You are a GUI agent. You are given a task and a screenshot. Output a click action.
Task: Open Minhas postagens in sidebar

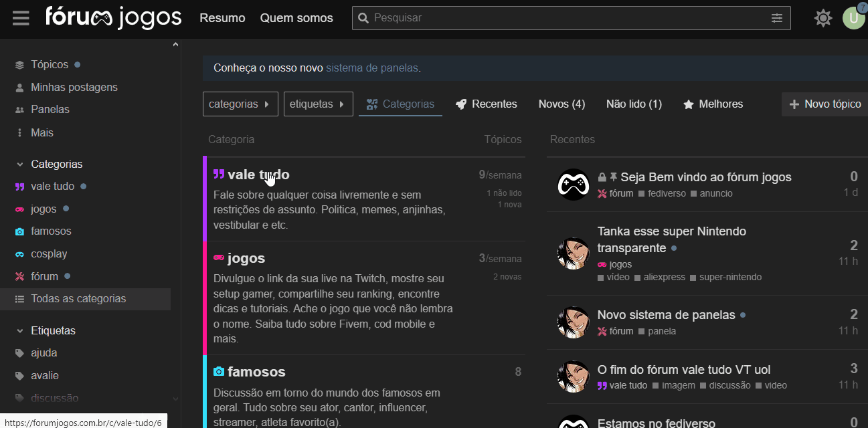(x=74, y=88)
